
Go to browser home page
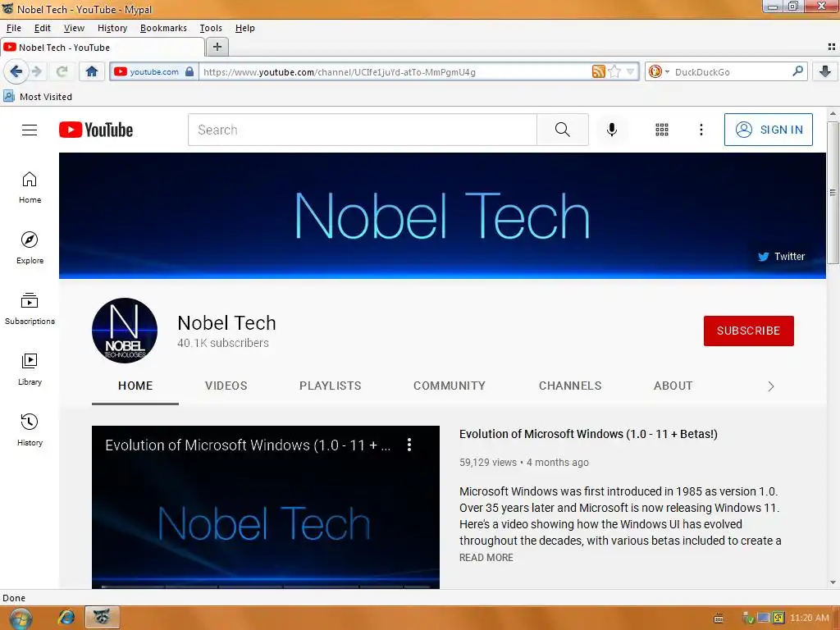[92, 71]
